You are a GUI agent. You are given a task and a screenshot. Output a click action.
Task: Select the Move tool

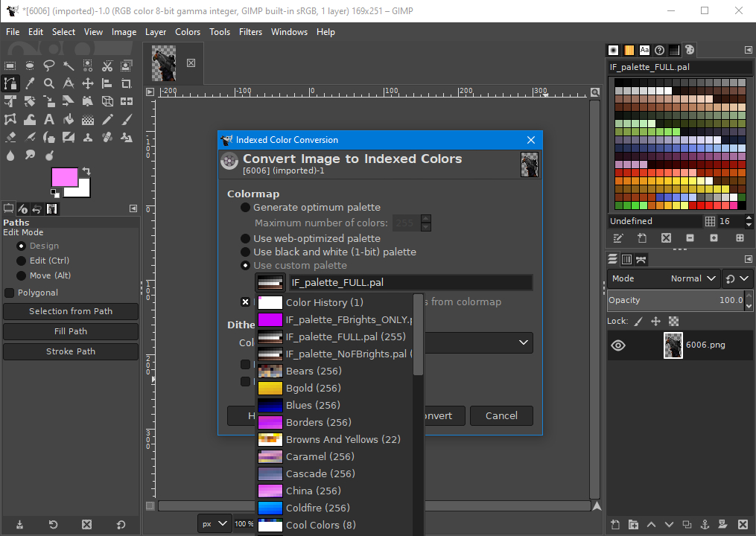(88, 83)
